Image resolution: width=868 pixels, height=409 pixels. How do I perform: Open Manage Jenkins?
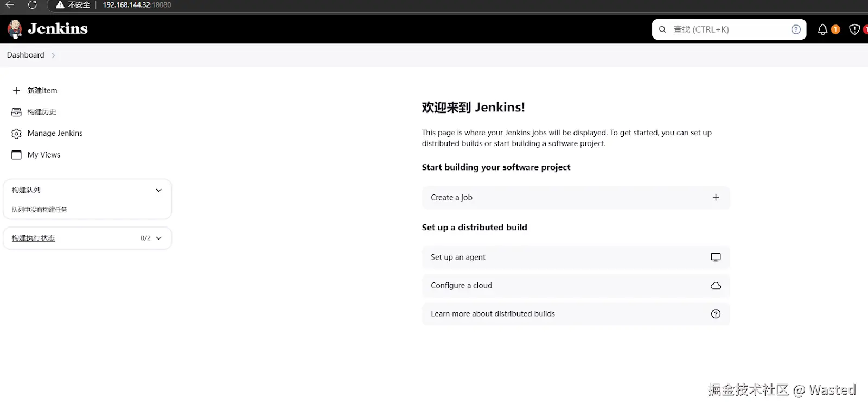pos(55,133)
